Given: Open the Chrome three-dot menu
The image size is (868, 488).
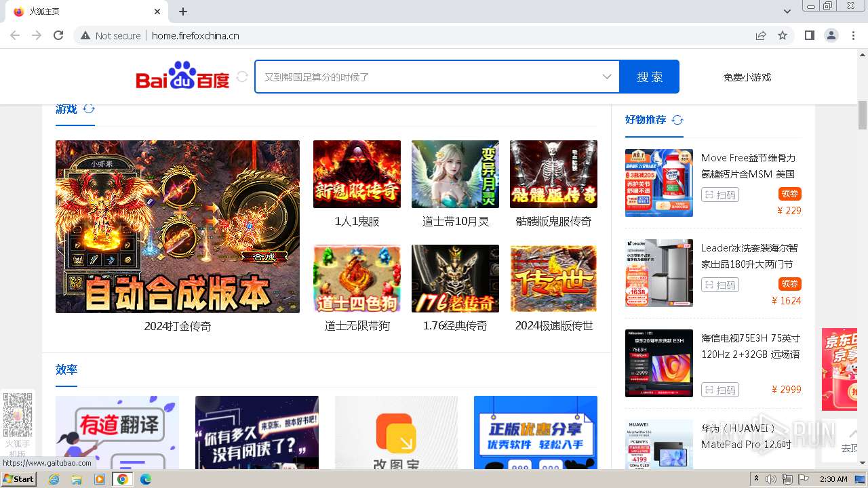Looking at the screenshot, I should (x=854, y=35).
